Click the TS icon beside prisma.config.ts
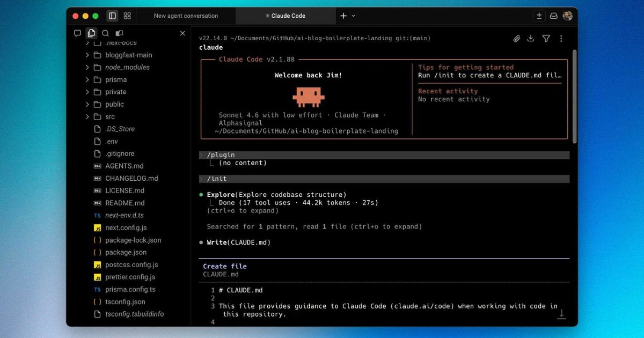Screen dimensions: 644x338 click(x=97, y=290)
